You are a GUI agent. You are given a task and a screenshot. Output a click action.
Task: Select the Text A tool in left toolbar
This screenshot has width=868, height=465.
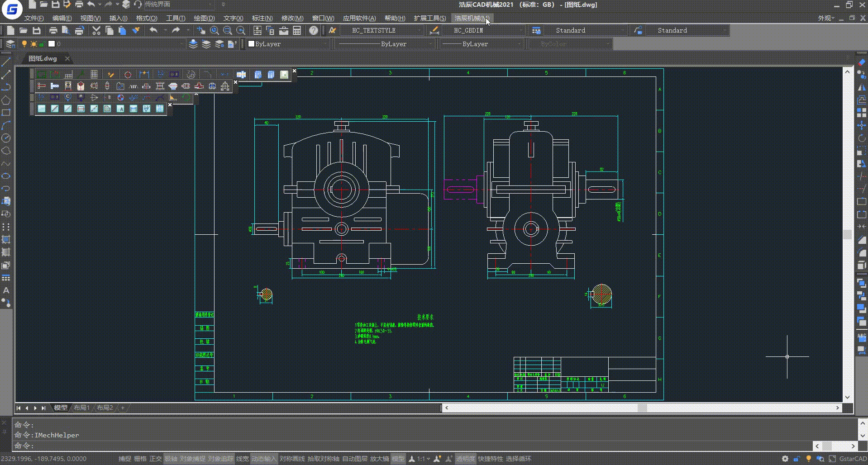coord(6,290)
